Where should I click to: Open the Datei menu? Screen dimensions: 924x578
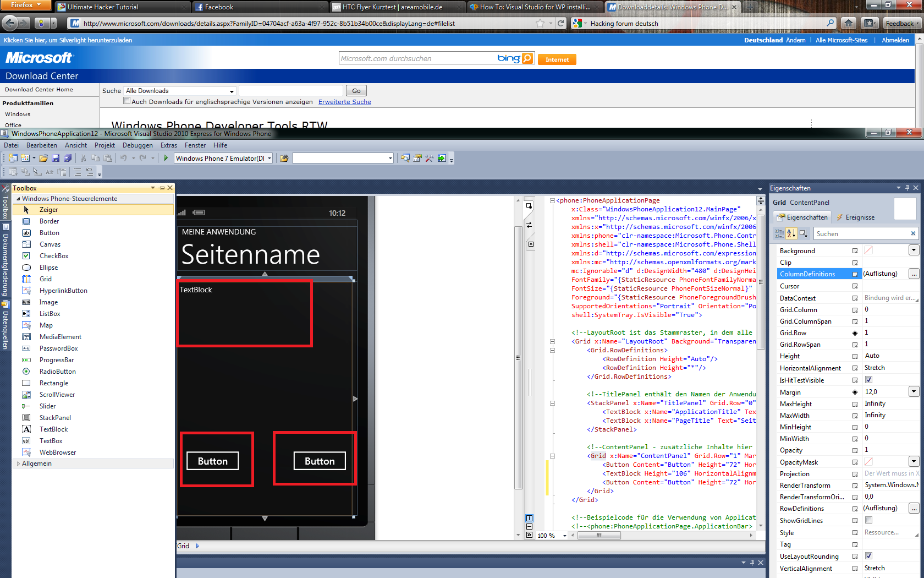coord(11,145)
